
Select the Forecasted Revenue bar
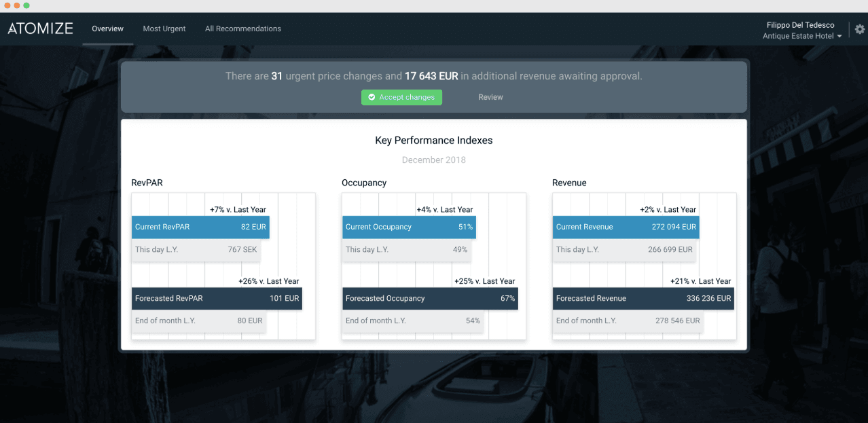tap(643, 299)
